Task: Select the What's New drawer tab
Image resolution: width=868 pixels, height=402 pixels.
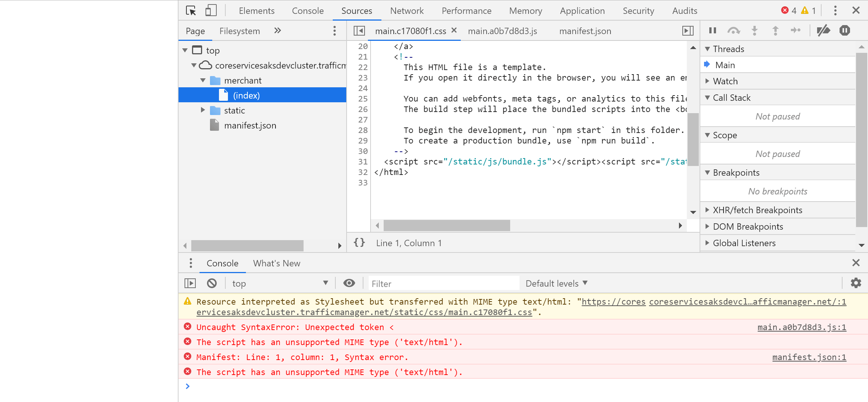Action: pyautogui.click(x=277, y=263)
